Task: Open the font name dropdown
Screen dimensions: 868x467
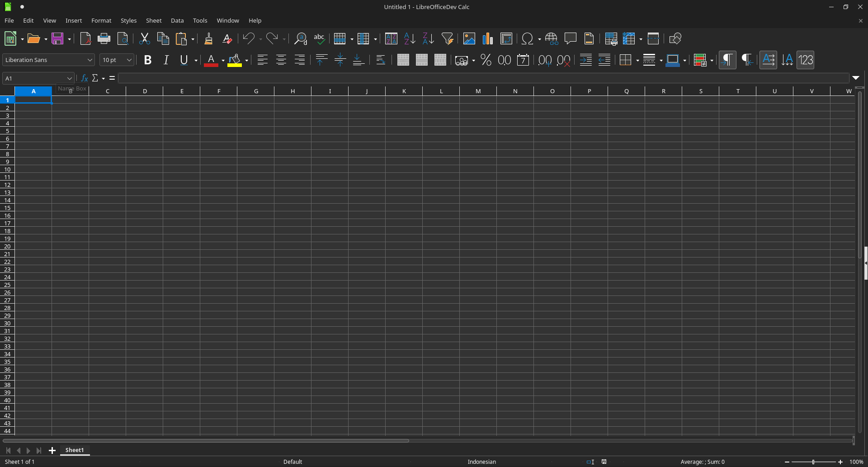Action: pos(90,60)
